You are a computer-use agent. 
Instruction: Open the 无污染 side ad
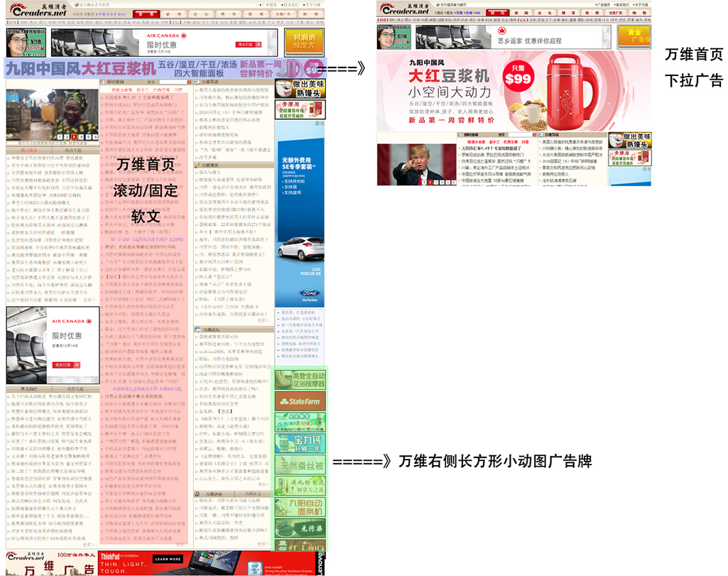click(300, 528)
